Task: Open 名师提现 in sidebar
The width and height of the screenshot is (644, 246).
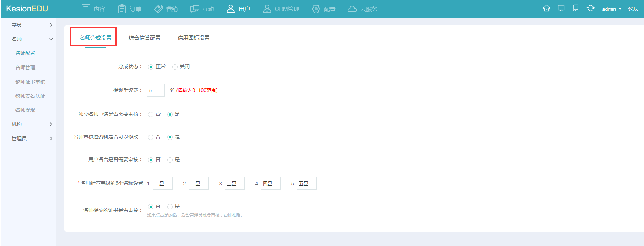Action: (x=25, y=110)
